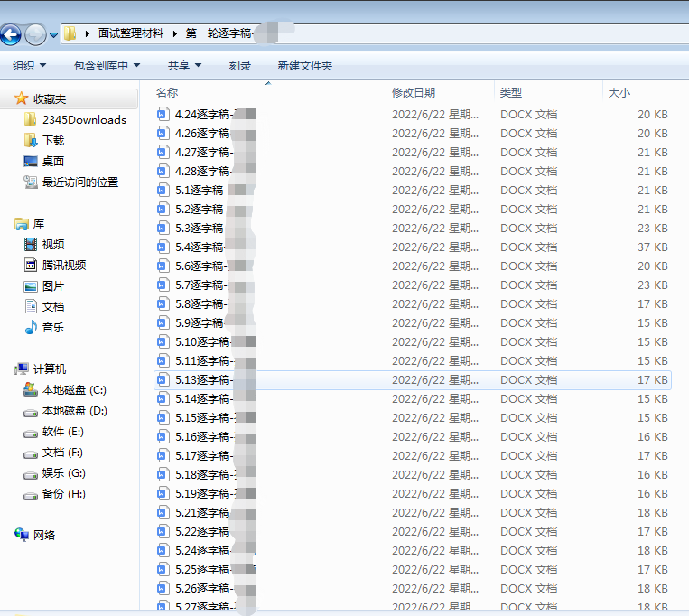Open the 共享 dropdown menu
Screen dimensions: 689x616
click(x=184, y=65)
